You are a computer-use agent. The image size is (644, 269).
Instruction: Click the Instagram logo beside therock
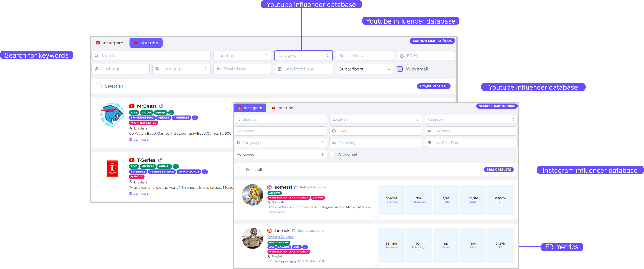click(x=270, y=231)
